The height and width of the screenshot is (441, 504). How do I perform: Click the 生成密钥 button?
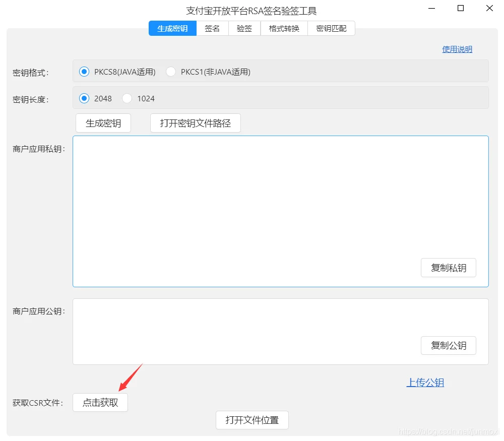coord(103,123)
